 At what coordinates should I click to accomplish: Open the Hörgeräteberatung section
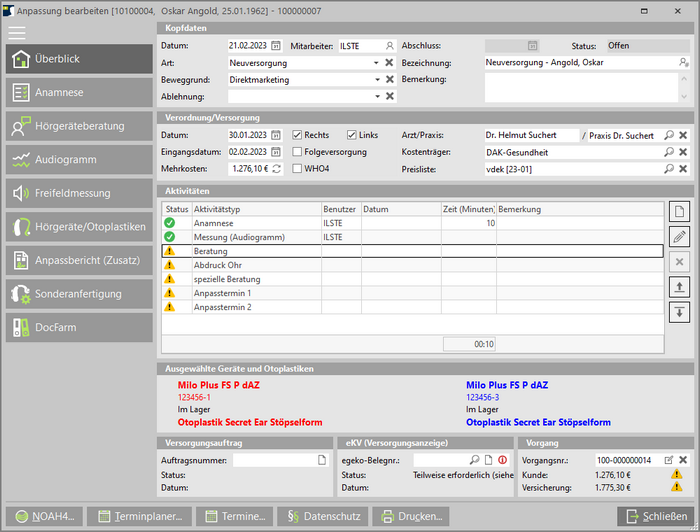point(78,126)
